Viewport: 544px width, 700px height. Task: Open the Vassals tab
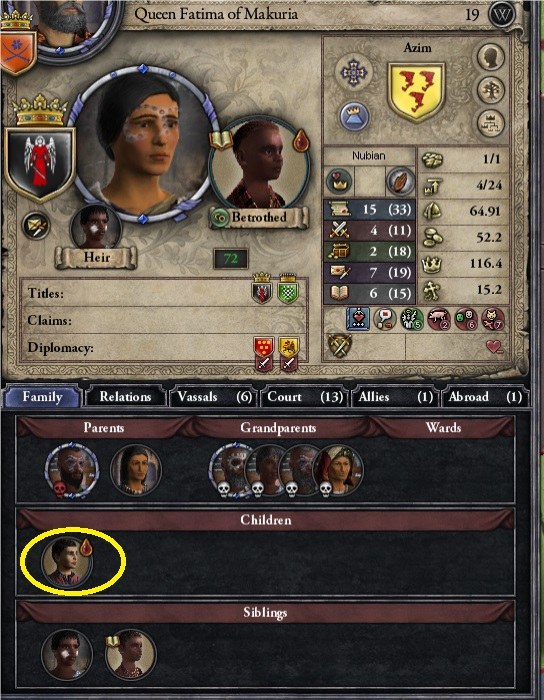point(214,397)
